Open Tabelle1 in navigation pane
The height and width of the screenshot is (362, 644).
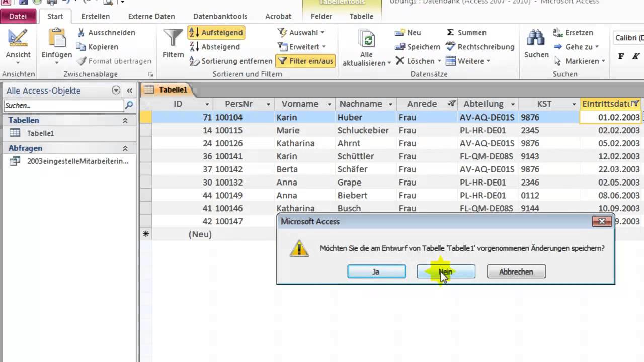(x=40, y=133)
